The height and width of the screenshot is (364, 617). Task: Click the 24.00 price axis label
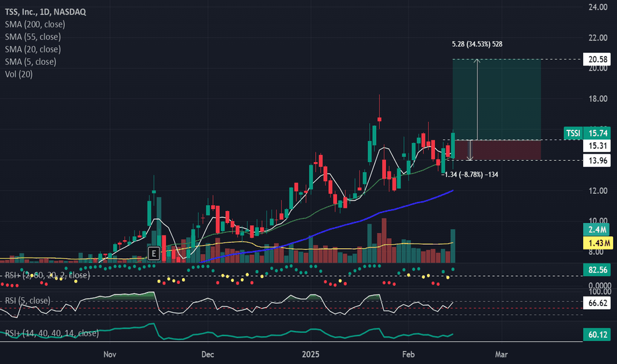[597, 7]
